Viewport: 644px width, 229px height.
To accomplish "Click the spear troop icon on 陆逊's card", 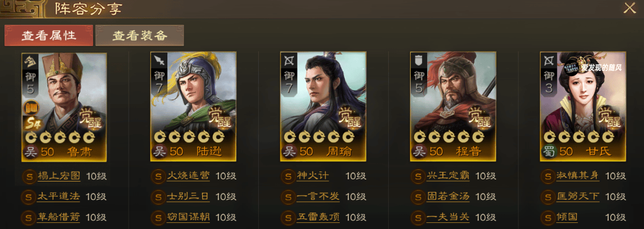I will 159,61.
